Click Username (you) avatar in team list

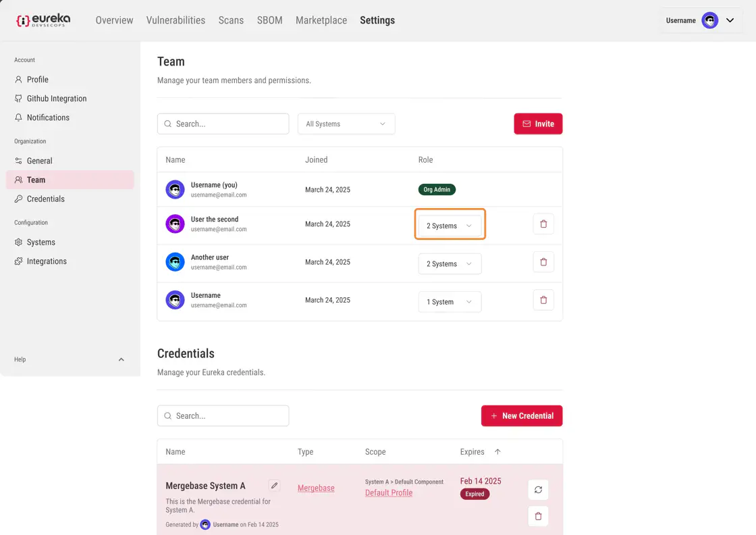[x=175, y=190]
